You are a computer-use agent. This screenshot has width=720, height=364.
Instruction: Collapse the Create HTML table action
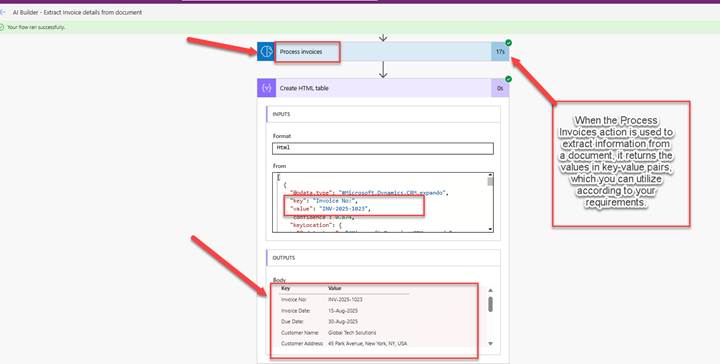[x=383, y=88]
